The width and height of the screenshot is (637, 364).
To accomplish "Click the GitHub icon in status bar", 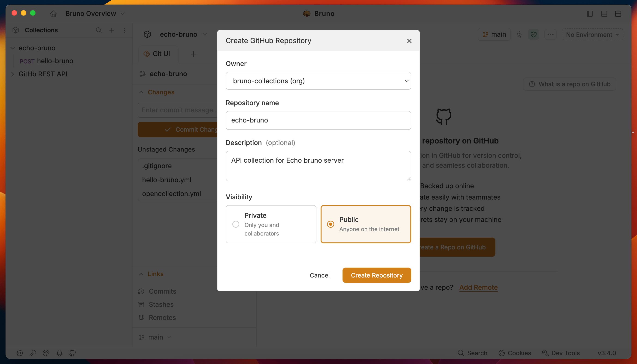I will 73,353.
